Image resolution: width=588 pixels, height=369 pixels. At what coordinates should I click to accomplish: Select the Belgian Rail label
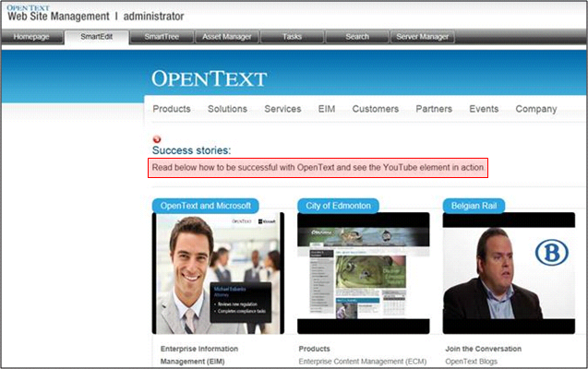474,206
